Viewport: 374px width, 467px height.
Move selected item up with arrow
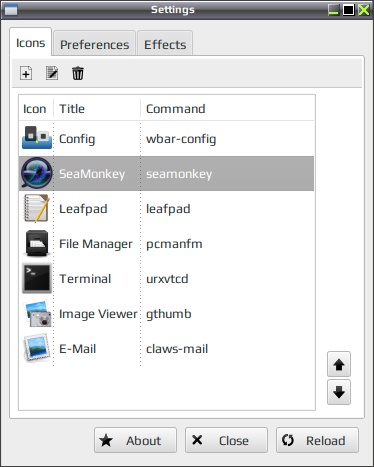pyautogui.click(x=339, y=364)
